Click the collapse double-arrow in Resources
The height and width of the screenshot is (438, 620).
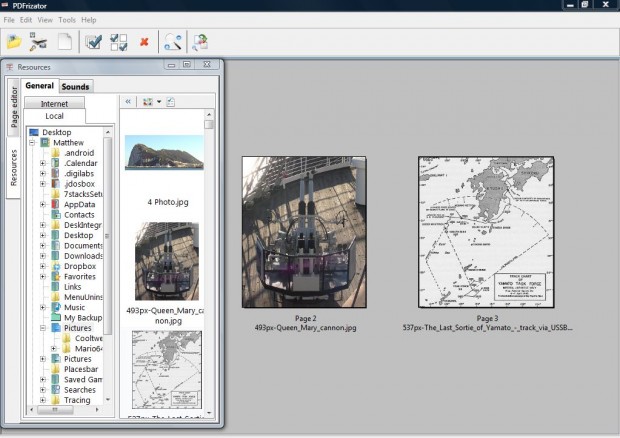tap(128, 102)
